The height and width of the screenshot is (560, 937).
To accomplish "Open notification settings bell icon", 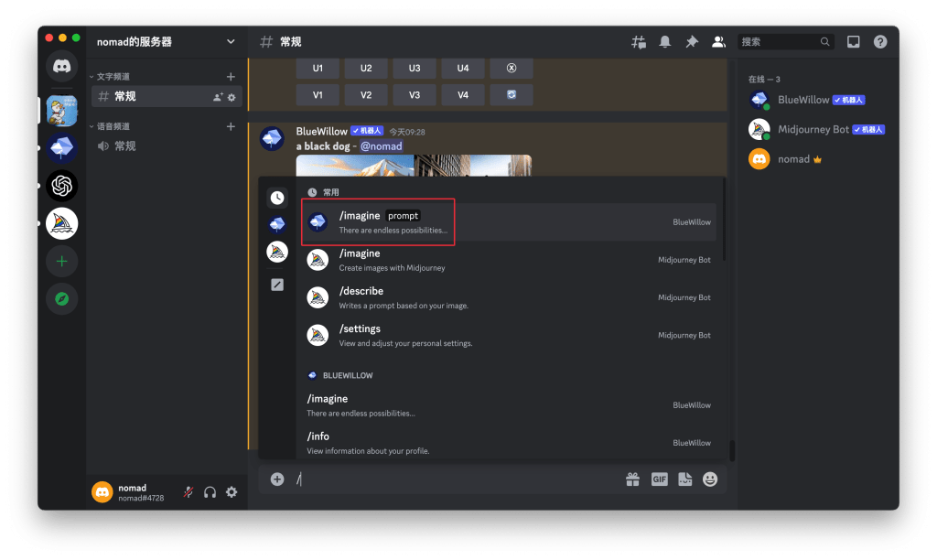I will pyautogui.click(x=664, y=42).
